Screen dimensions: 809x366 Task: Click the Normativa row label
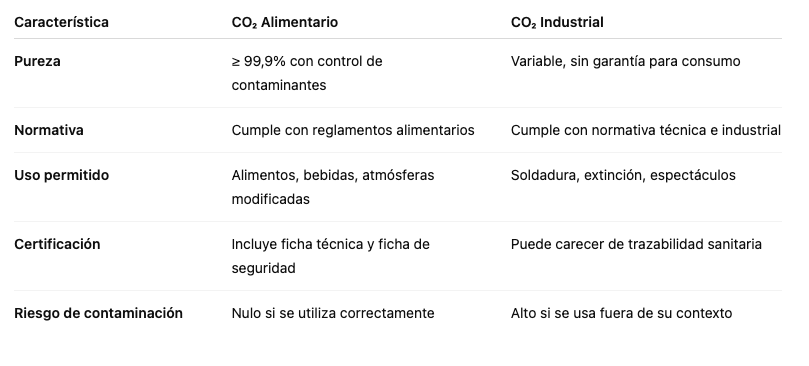[48, 130]
